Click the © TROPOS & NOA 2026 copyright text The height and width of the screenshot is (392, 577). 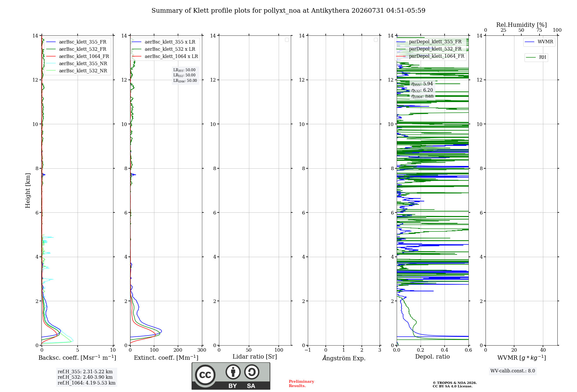(455, 383)
